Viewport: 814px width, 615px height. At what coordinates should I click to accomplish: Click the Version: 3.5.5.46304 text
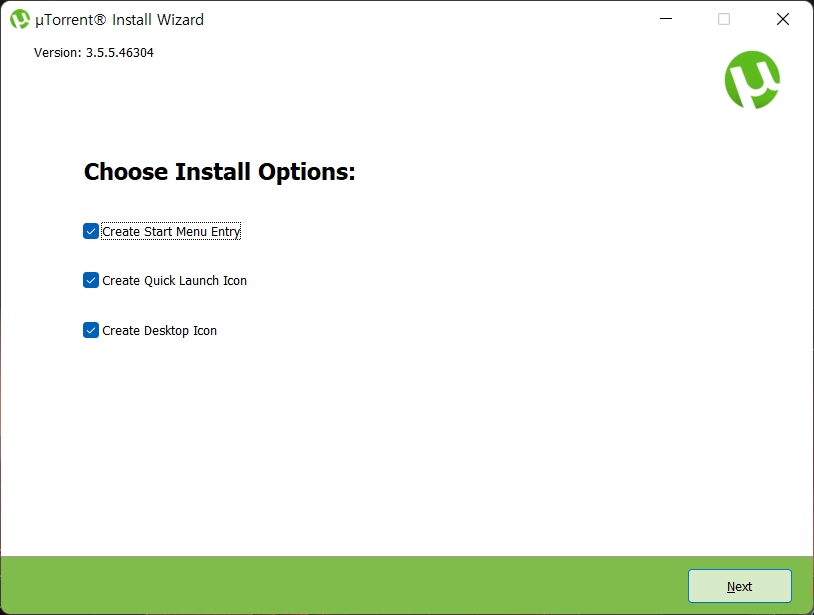(x=94, y=52)
